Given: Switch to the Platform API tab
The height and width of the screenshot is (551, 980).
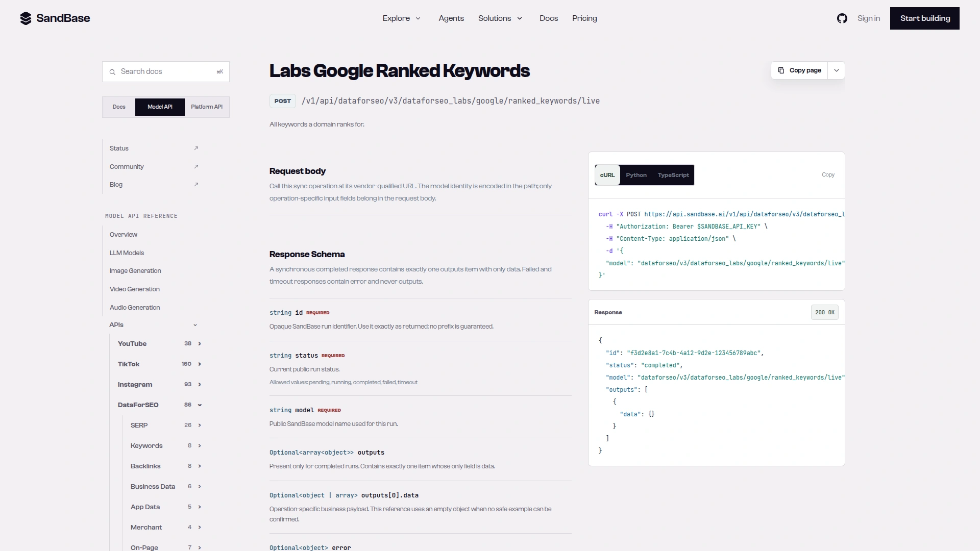Looking at the screenshot, I should [207, 107].
